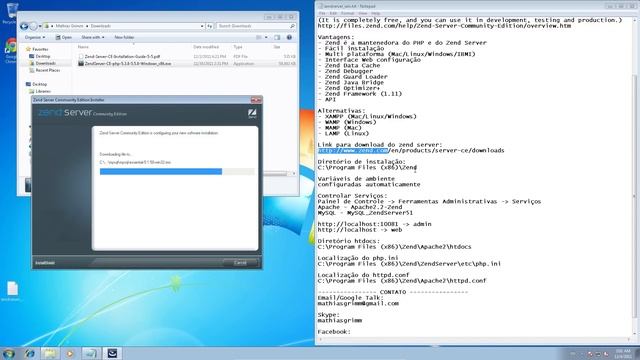640x360 pixels.
Task: Click the Explorer Back arrow button
Action: (24, 26)
